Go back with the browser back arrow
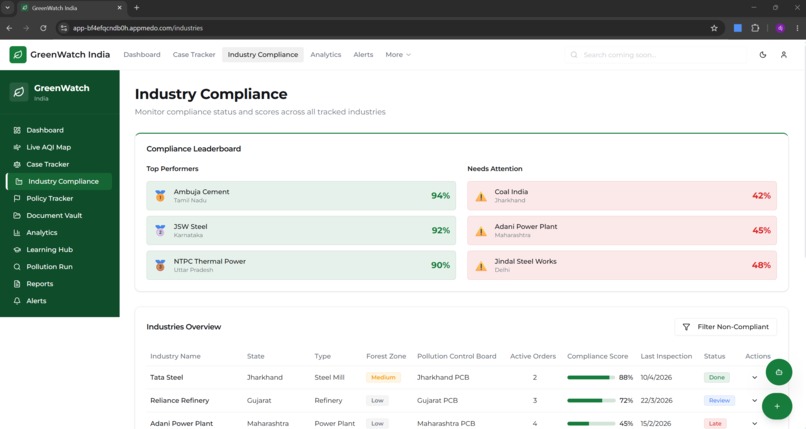Viewport: 806px width, 429px height. click(x=9, y=28)
